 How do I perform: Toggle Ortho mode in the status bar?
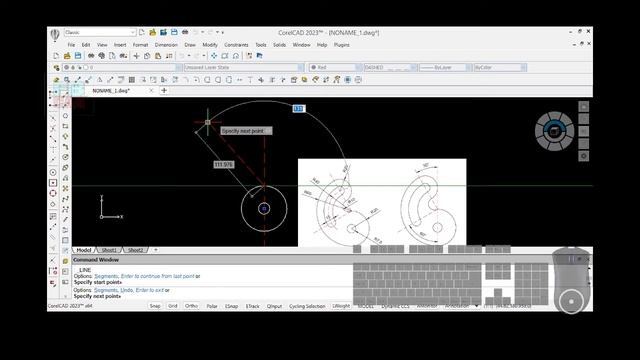click(191, 306)
